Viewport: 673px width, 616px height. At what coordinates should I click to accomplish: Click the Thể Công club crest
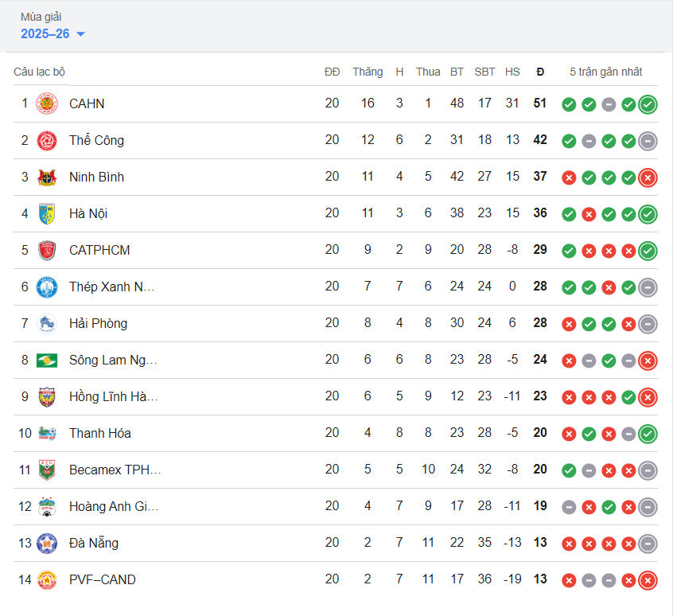click(x=47, y=140)
